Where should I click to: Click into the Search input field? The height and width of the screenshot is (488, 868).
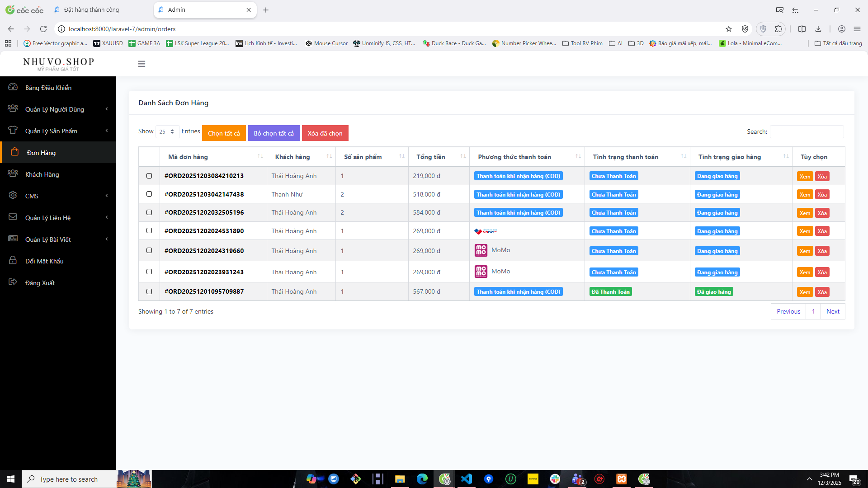coord(807,131)
